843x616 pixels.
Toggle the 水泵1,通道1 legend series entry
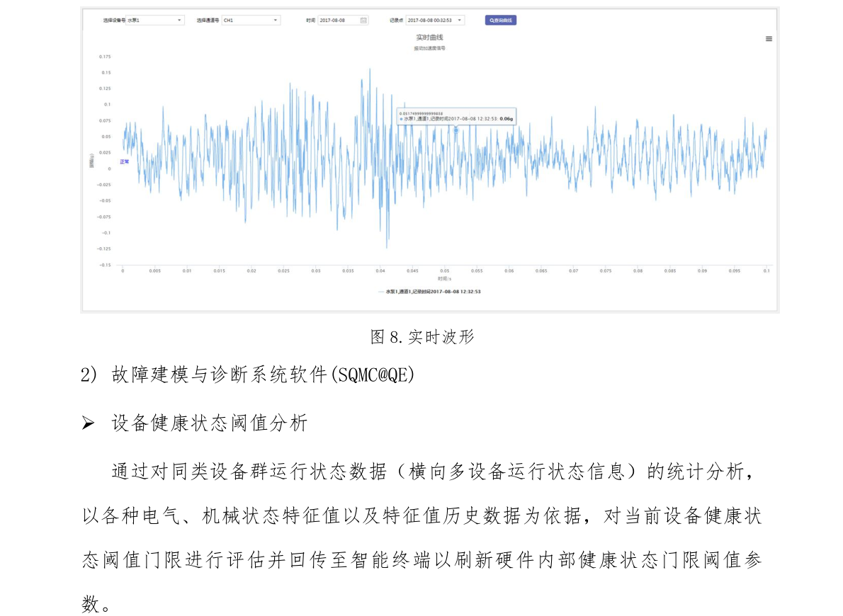tap(429, 291)
